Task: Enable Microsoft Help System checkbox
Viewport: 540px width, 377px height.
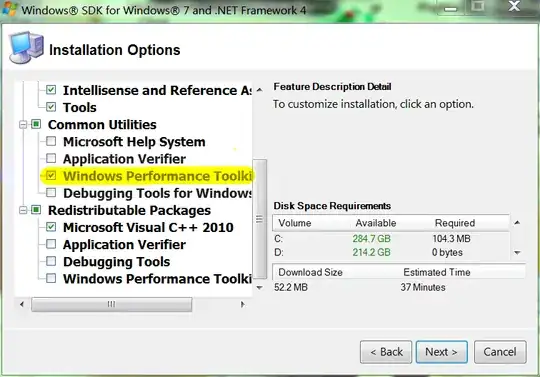Action: [x=51, y=141]
